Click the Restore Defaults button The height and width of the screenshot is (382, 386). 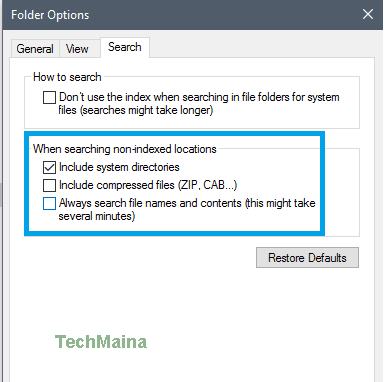[x=307, y=257]
